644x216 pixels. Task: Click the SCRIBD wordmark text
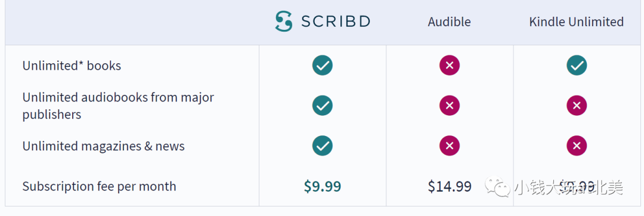click(336, 21)
